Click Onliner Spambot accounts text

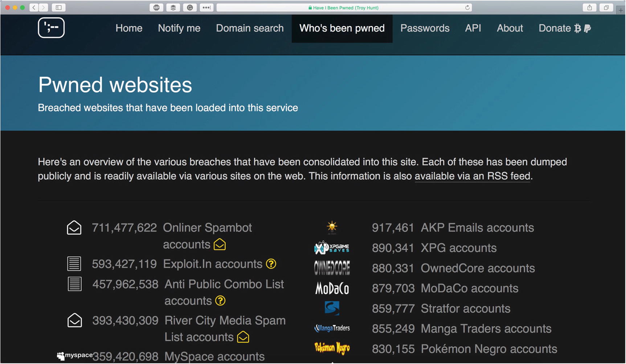(207, 236)
